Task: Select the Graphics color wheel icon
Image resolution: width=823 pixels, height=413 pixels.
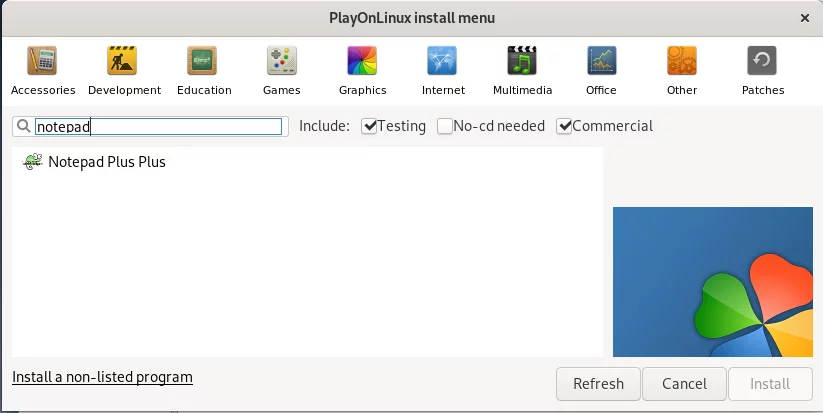Action: point(362,60)
